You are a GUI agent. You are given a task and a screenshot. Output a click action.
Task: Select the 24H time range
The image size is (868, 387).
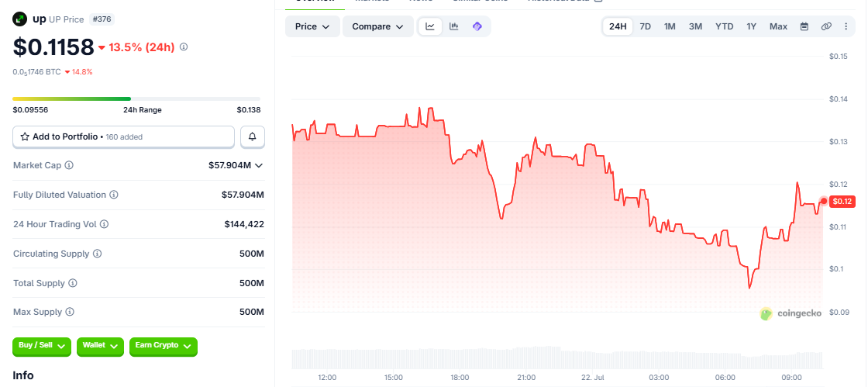tap(618, 26)
